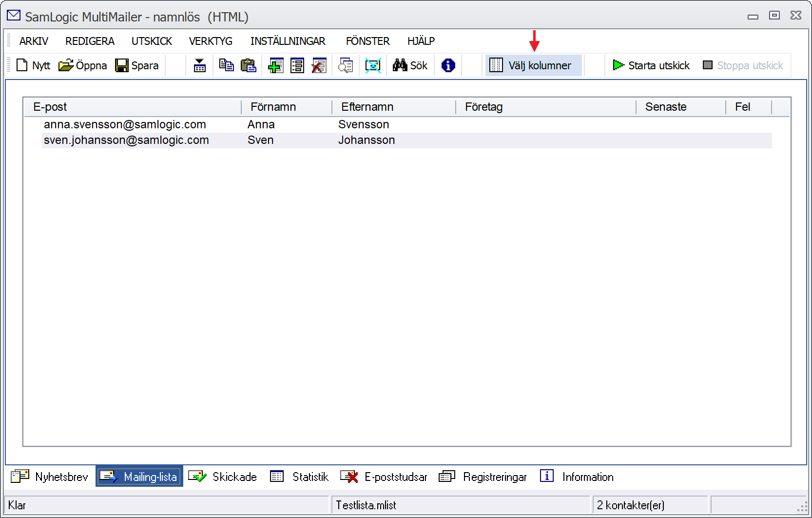Click the blue information circle icon
Viewport: 812px width, 518px height.
pyautogui.click(x=448, y=65)
